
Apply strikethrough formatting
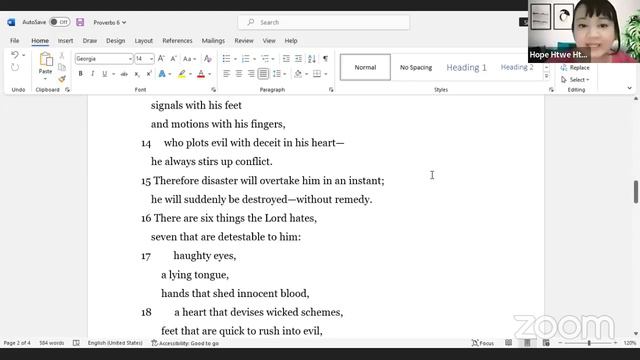[124, 74]
